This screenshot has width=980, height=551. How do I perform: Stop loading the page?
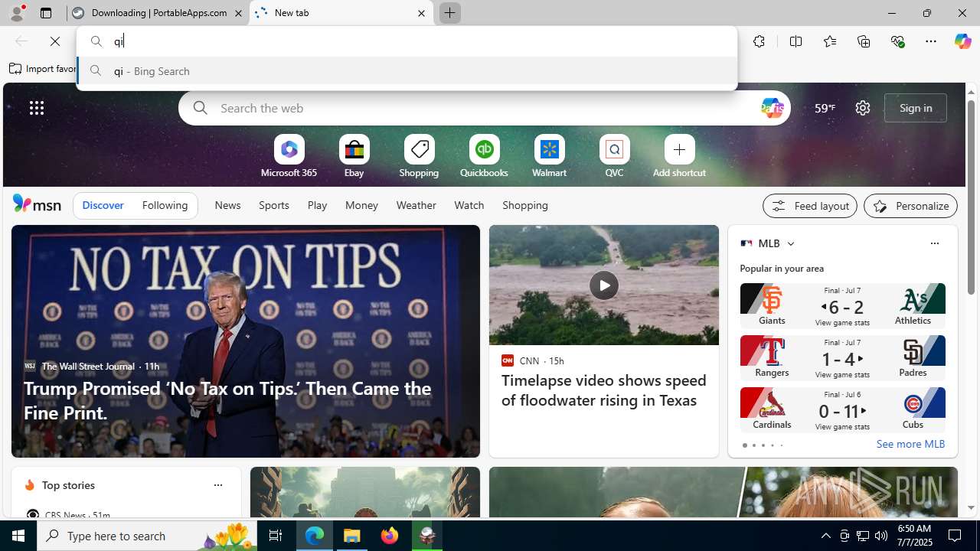point(55,41)
